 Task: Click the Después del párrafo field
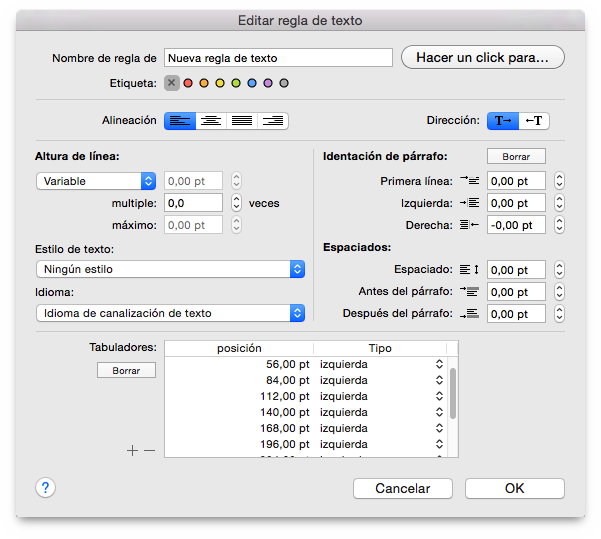516,314
